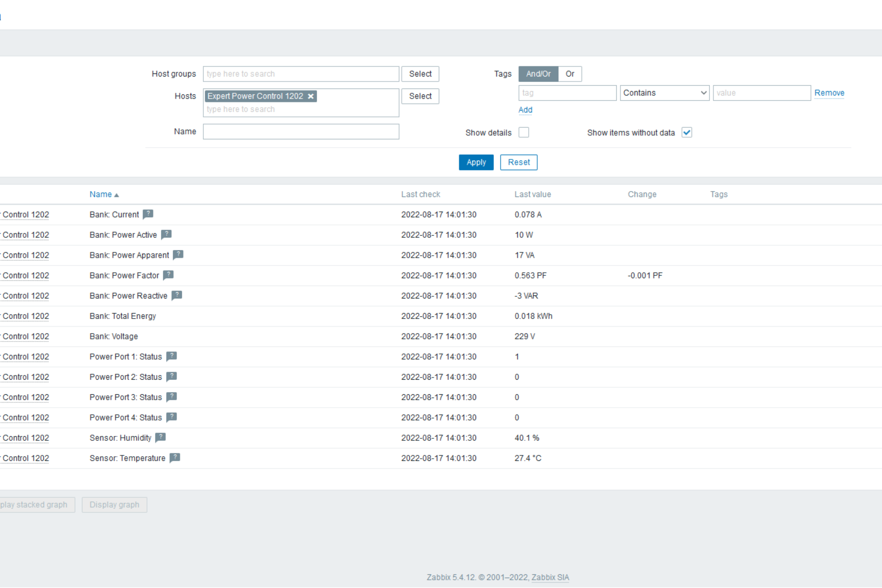Viewport: 882px width, 588px height.
Task: Expand the Contains operator dropdown
Action: click(x=663, y=93)
